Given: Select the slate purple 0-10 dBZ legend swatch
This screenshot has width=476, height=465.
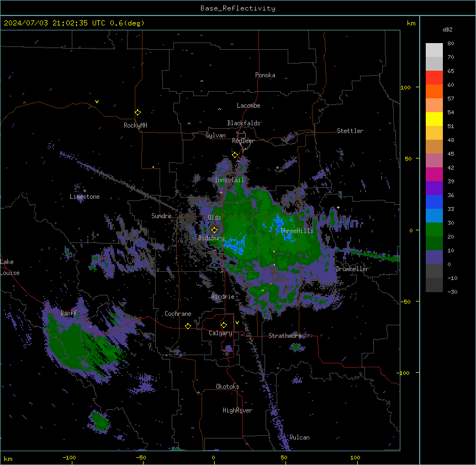Looking at the screenshot, I should click(434, 257).
